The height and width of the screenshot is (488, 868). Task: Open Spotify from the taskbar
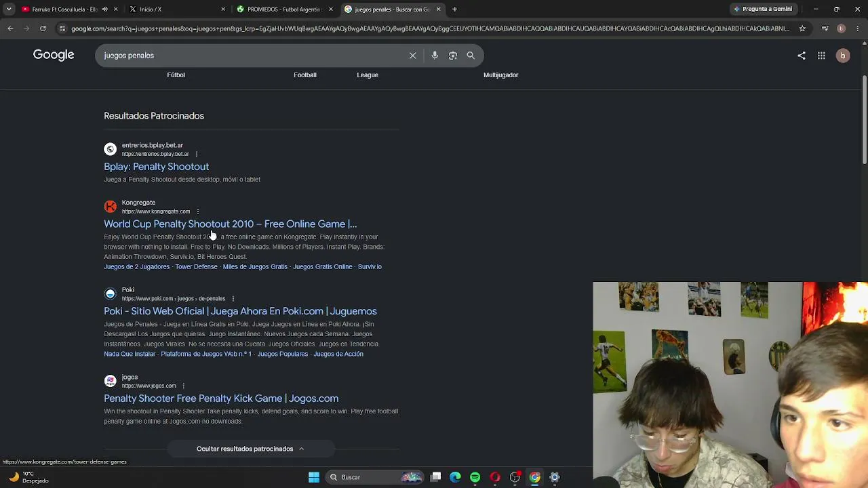[x=475, y=477]
